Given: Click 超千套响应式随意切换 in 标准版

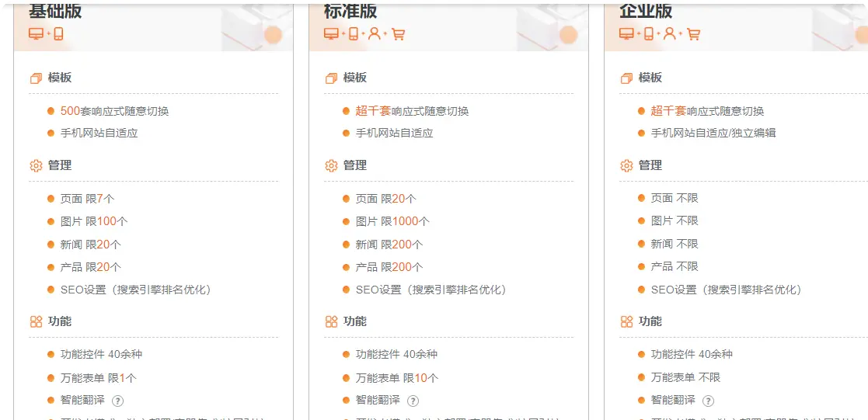Looking at the screenshot, I should pyautogui.click(x=413, y=111).
